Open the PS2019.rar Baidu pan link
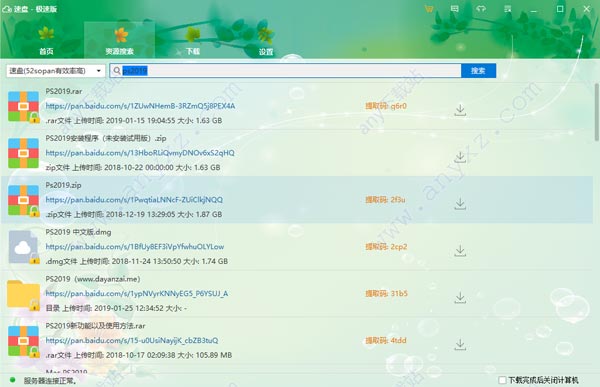This screenshot has width=600, height=387. [140, 106]
